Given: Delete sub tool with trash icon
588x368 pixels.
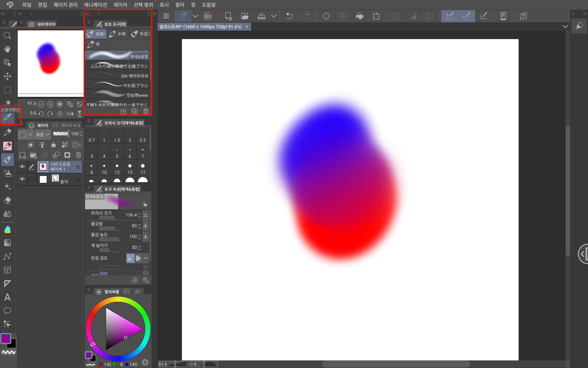Looking at the screenshot, I should point(146,111).
